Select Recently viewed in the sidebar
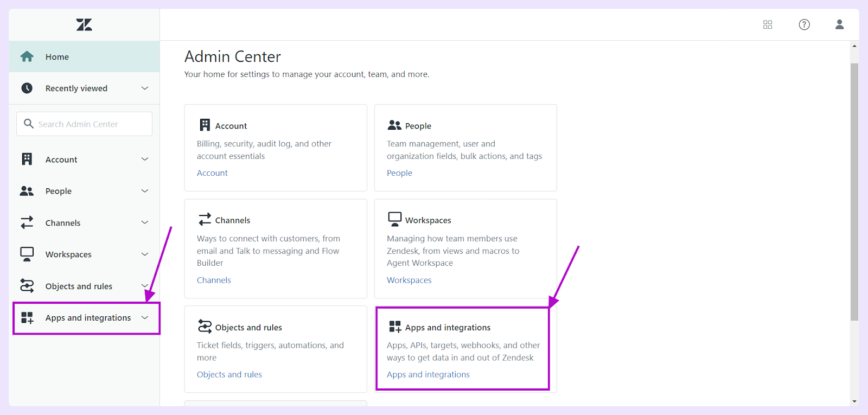The image size is (868, 415). point(84,88)
